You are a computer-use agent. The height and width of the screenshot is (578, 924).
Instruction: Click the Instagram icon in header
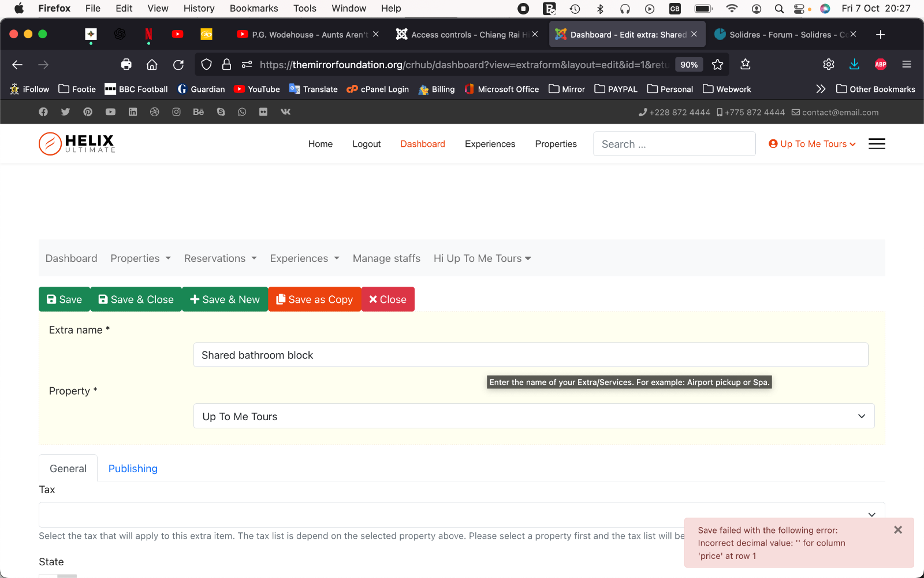176,112
